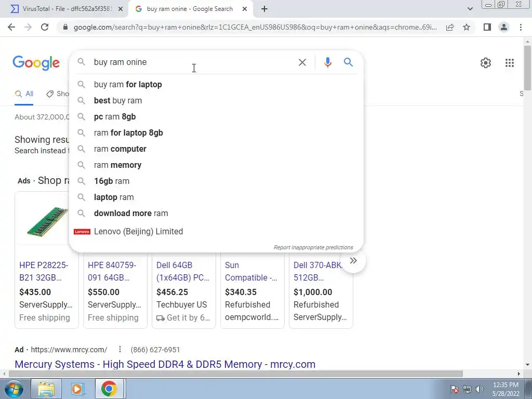Open File Explorer from taskbar
The width and height of the screenshot is (532, 399).
46,389
